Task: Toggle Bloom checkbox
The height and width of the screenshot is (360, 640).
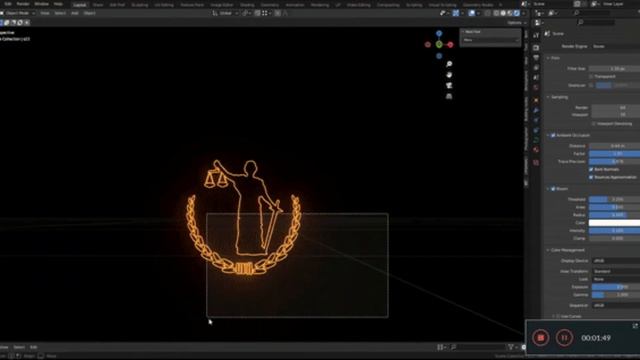Action: (553, 189)
